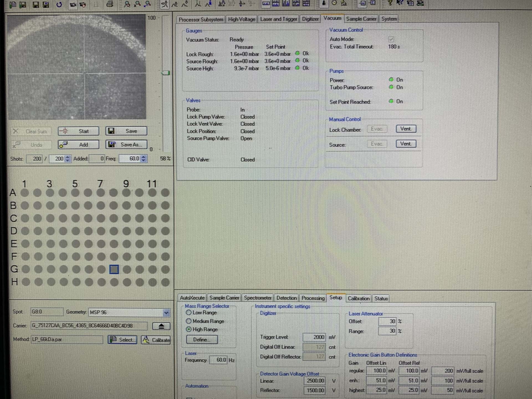Click the spectrum peak with blue info icon
The width and height of the screenshot is (532, 399).
[x=209, y=4]
